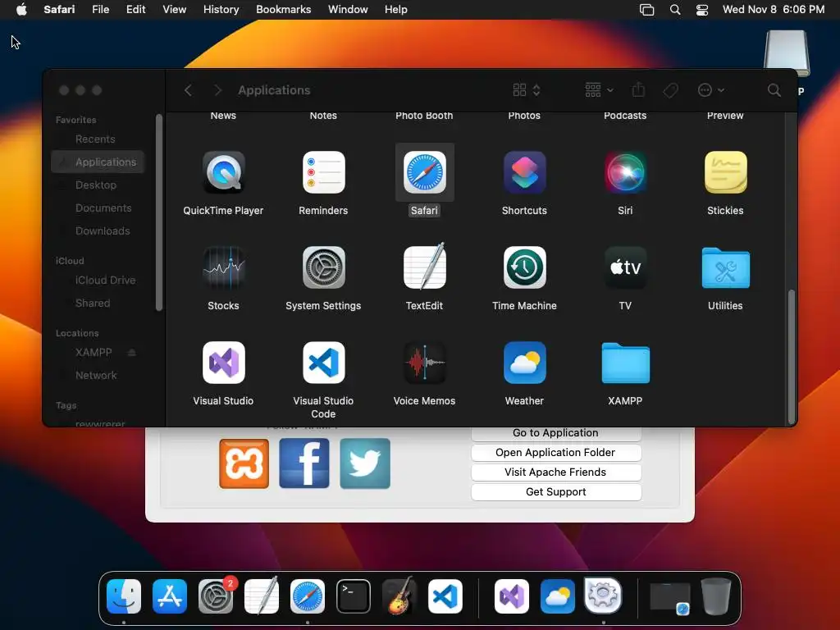Select Network in Finder sidebar
Viewport: 840px width, 630px height.
click(98, 376)
